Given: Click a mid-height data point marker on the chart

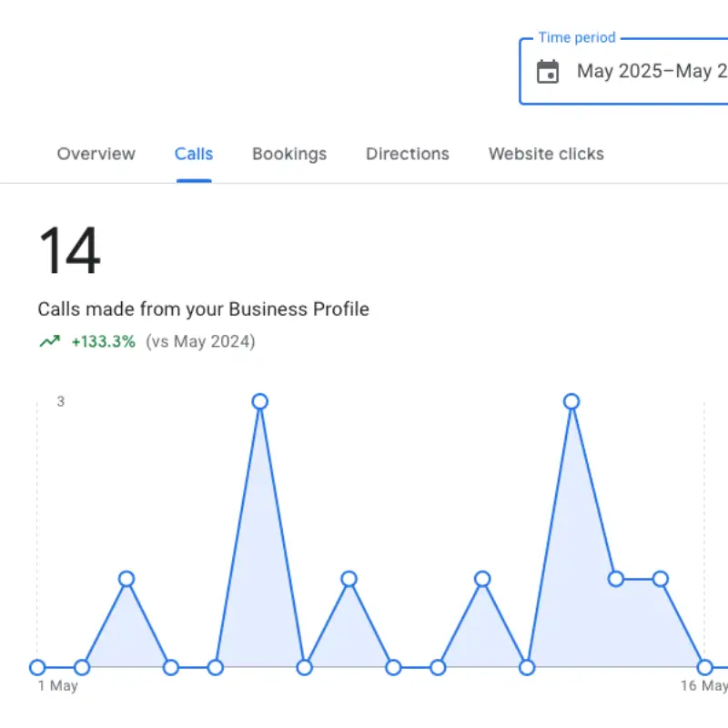Looking at the screenshot, I should tap(126, 578).
